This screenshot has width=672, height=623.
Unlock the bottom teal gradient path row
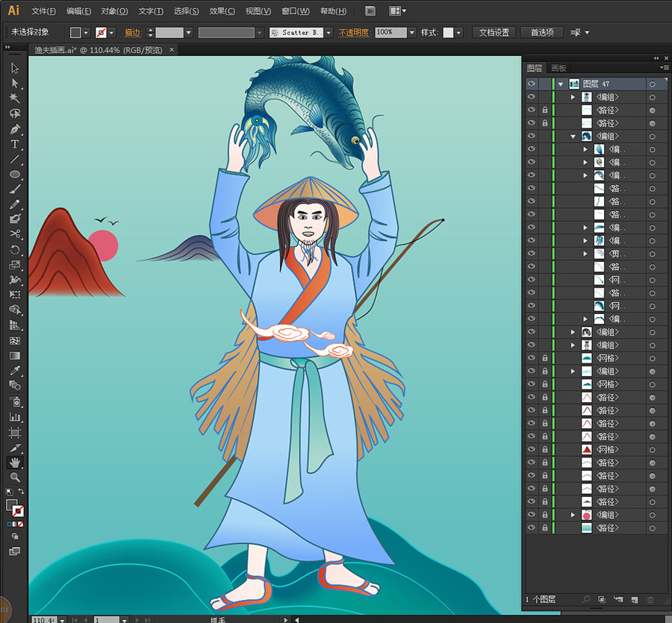[545, 528]
